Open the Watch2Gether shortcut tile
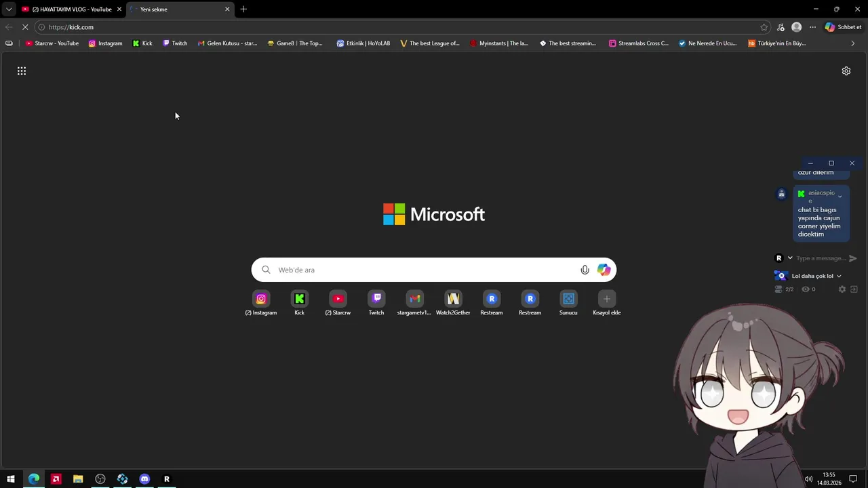Image resolution: width=868 pixels, height=488 pixels. [x=453, y=303]
